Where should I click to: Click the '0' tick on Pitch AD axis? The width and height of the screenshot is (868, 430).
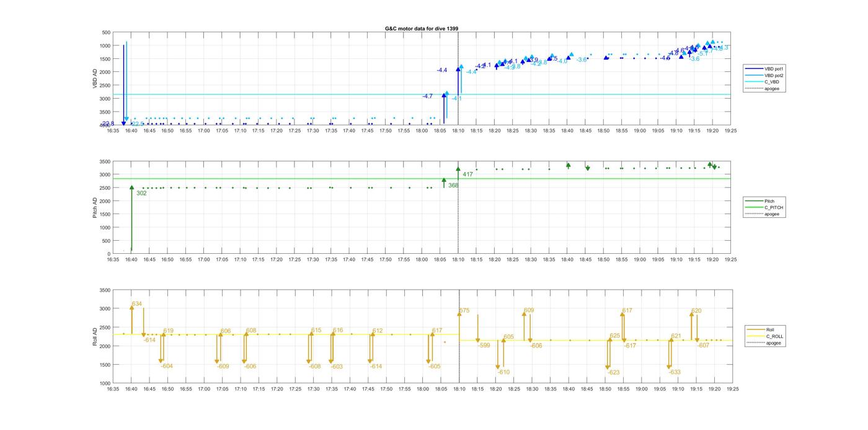click(108, 254)
